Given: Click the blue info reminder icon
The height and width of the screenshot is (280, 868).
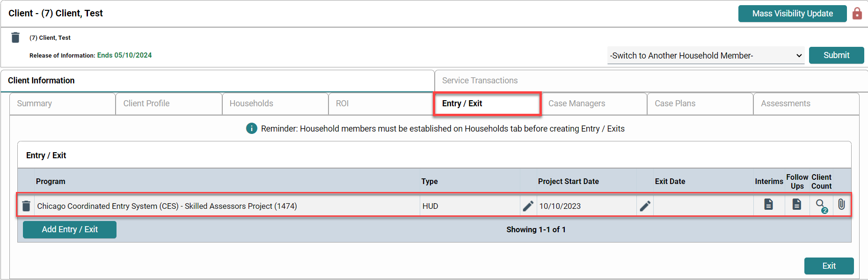Looking at the screenshot, I should click(x=252, y=128).
